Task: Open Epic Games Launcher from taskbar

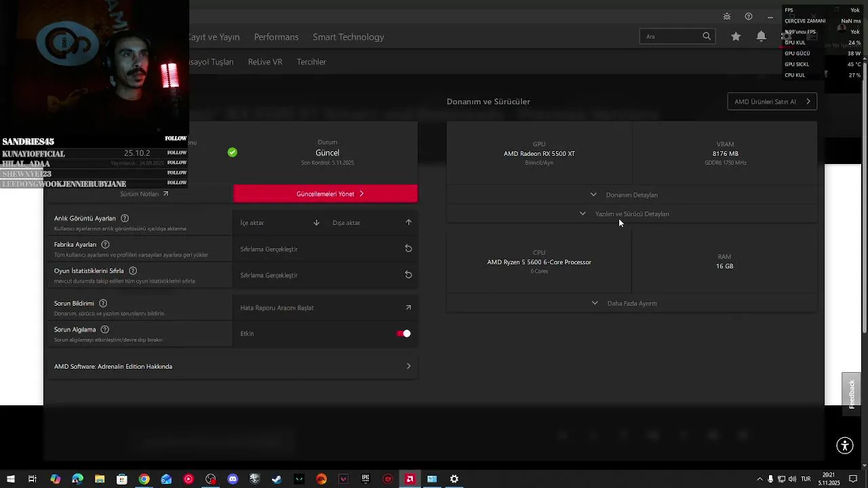Action: pos(366,479)
